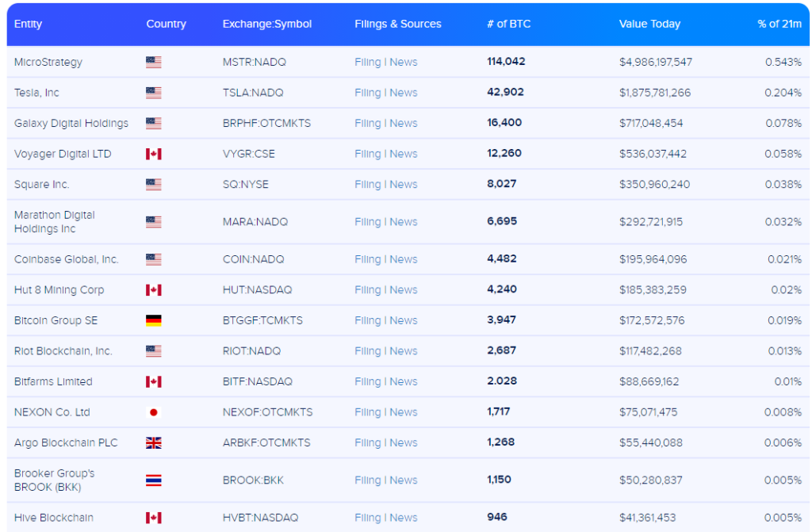Open the Filing link for MicroStrategy
This screenshot has height=532, width=812.
coord(368,62)
